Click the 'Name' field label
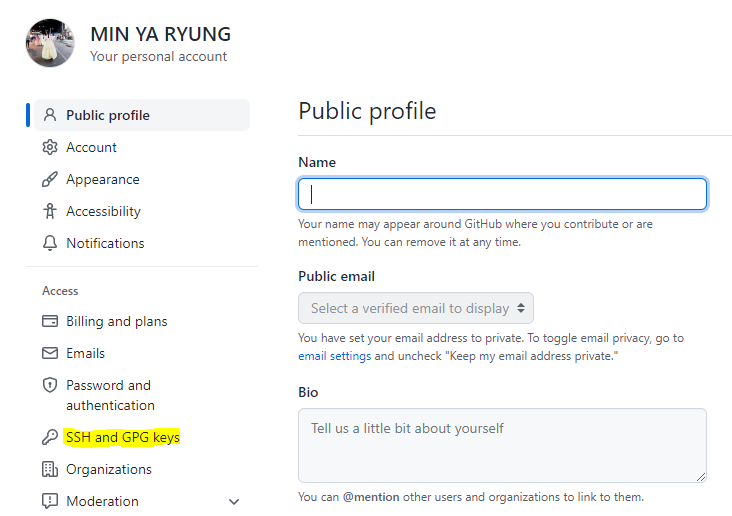The image size is (732, 516). pos(317,162)
